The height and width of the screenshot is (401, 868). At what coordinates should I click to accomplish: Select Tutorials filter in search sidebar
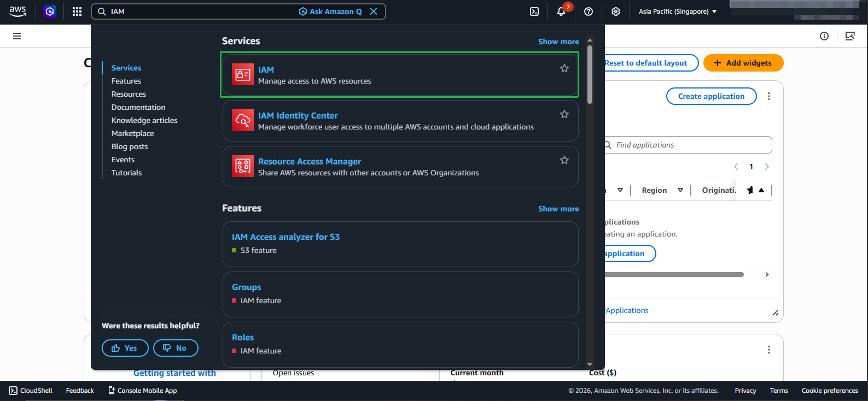126,173
